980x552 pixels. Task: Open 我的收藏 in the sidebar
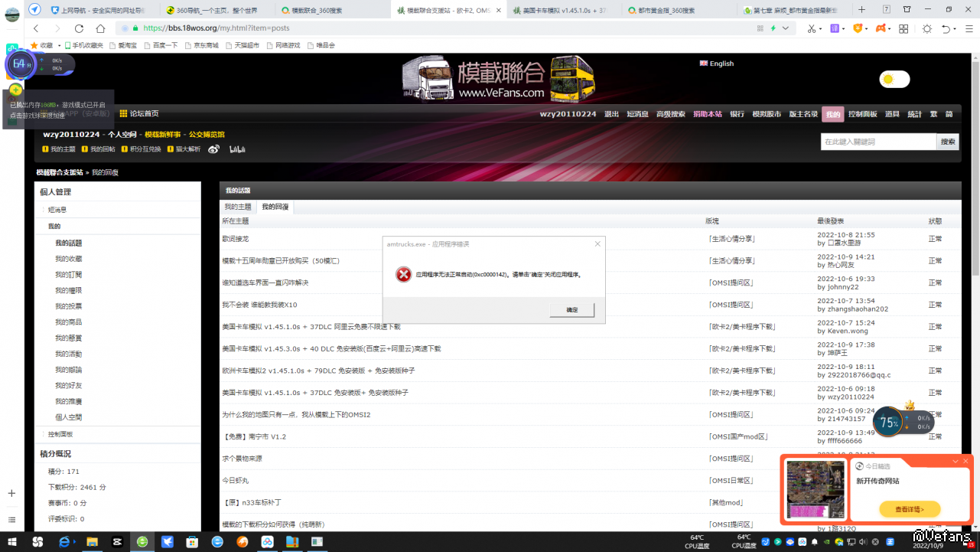(69, 259)
